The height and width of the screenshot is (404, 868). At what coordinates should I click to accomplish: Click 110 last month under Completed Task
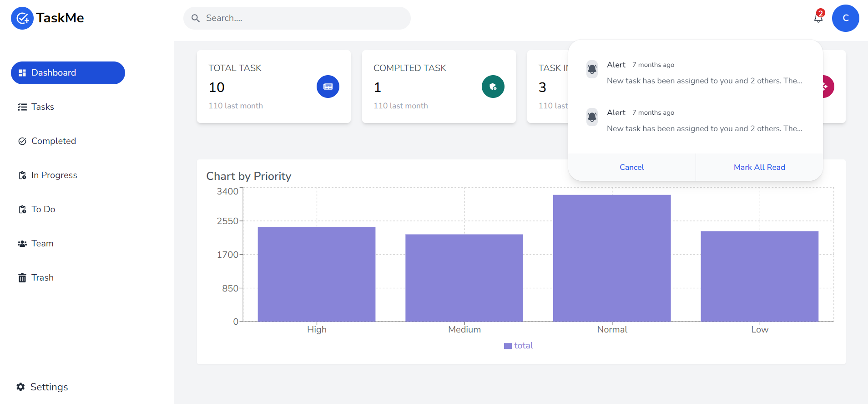pos(401,106)
